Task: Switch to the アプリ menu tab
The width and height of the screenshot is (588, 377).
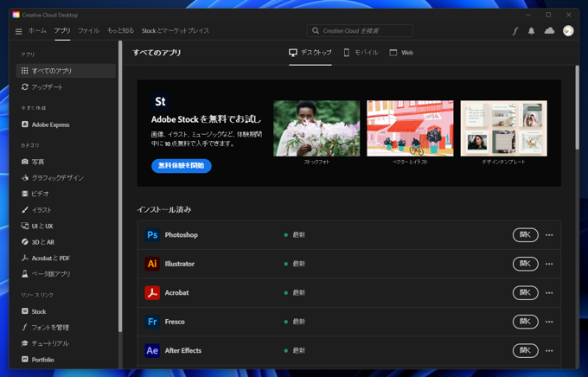Action: click(x=62, y=31)
